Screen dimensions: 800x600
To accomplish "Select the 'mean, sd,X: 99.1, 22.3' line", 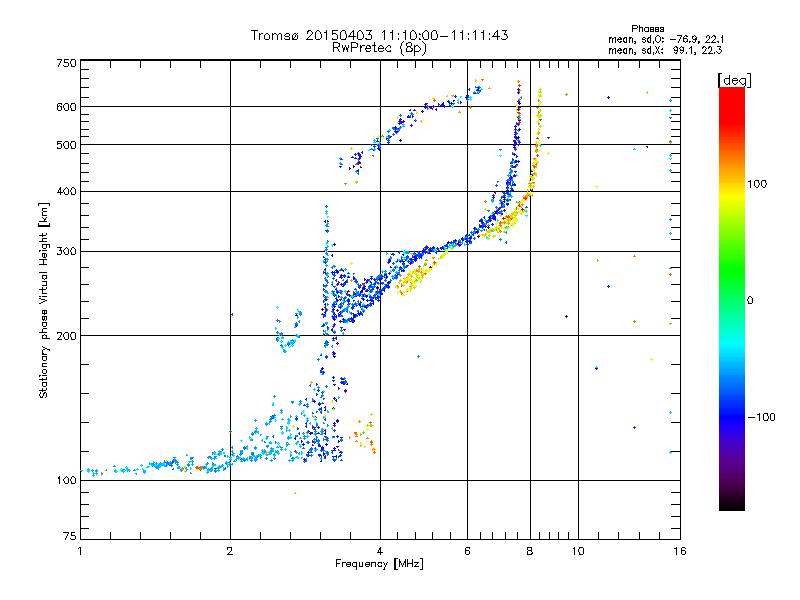I will [665, 50].
